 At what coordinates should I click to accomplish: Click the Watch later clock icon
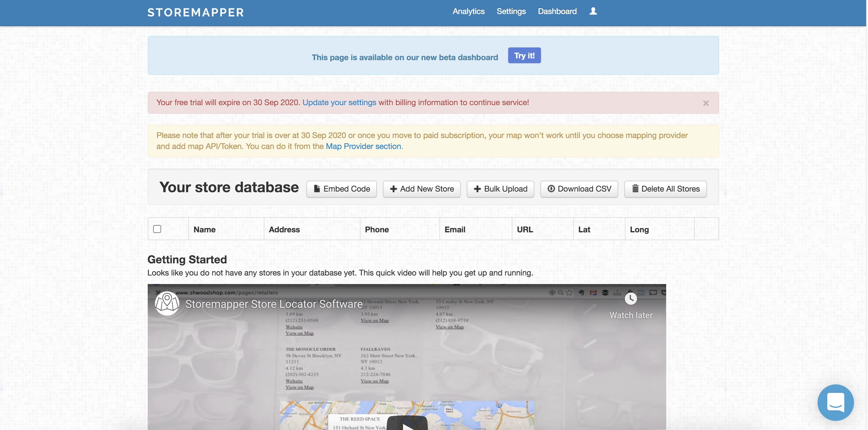pyautogui.click(x=630, y=299)
